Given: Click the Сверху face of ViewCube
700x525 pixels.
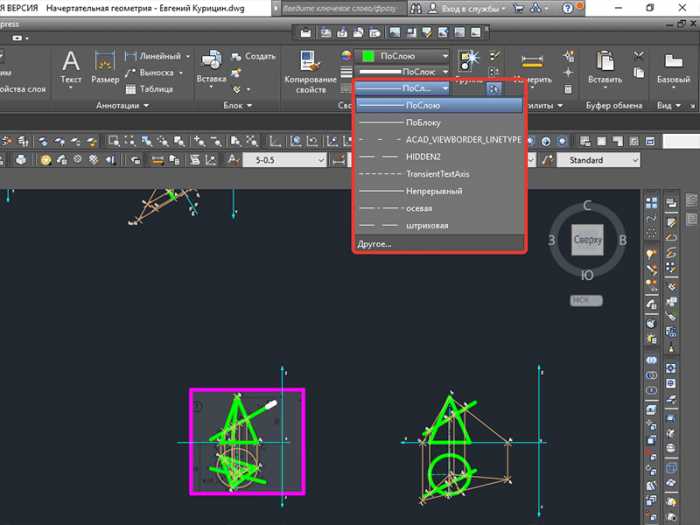Looking at the screenshot, I should click(x=586, y=240).
